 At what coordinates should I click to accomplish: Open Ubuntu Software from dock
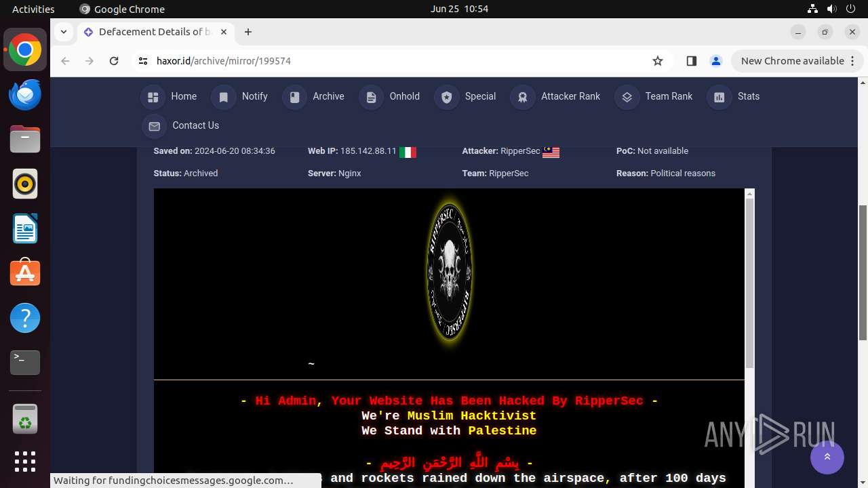(25, 274)
